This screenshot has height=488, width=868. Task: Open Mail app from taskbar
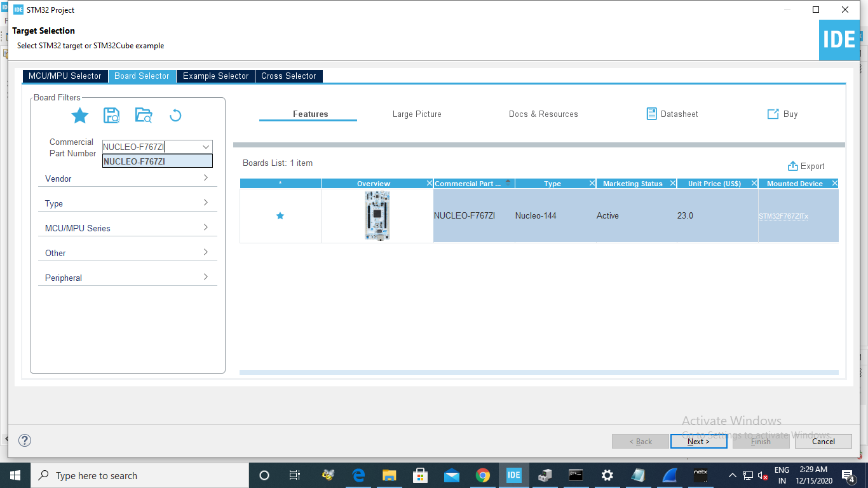(x=452, y=475)
